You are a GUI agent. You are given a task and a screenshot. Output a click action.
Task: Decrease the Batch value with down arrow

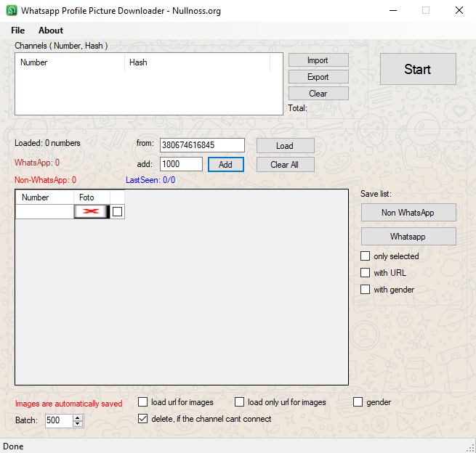point(78,424)
